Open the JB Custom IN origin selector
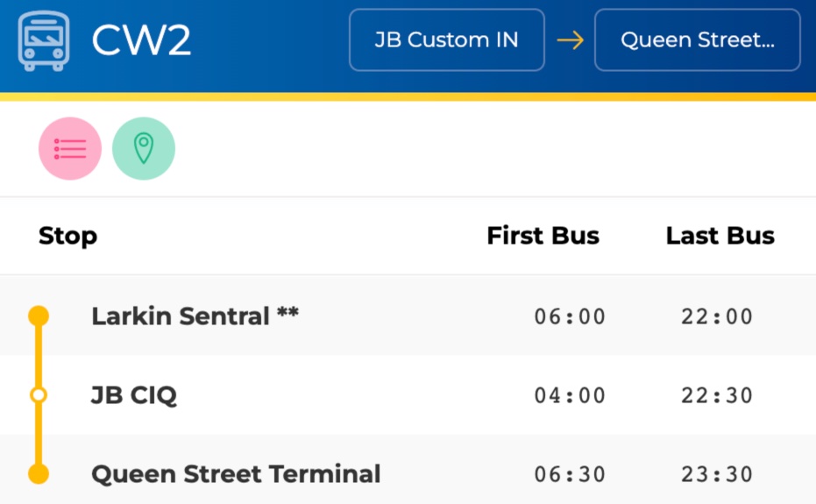The width and height of the screenshot is (816, 504). [x=447, y=40]
